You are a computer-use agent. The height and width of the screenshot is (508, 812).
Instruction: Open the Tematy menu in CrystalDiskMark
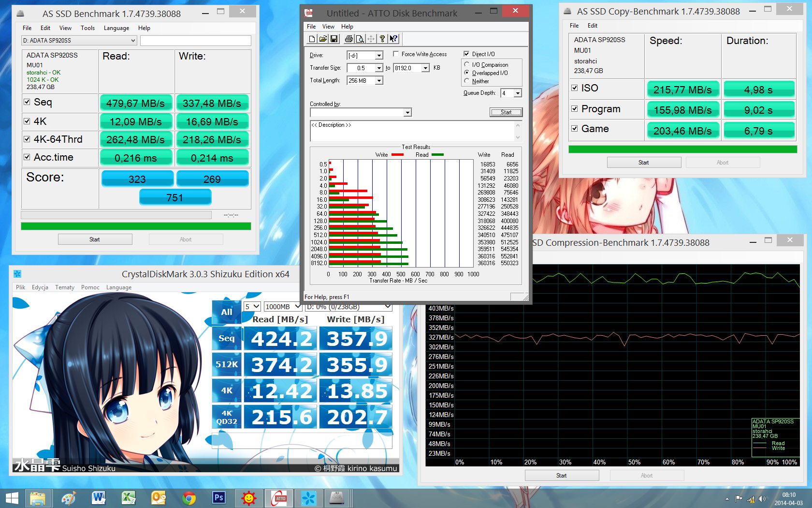click(x=65, y=287)
